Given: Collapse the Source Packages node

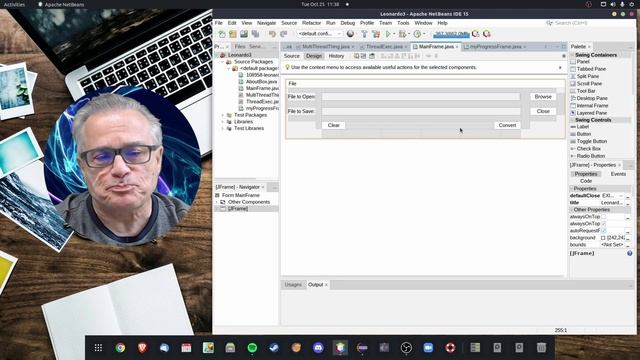Looking at the screenshot, I should pyautogui.click(x=223, y=62).
